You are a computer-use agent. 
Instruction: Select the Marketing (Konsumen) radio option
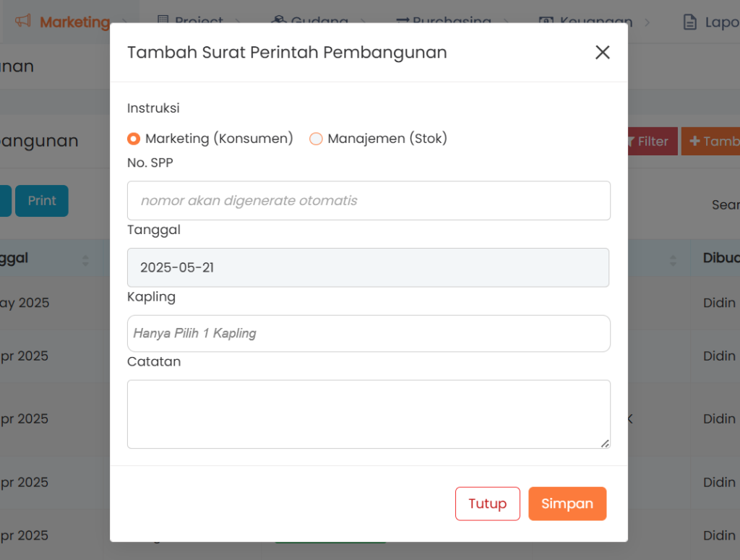(134, 139)
